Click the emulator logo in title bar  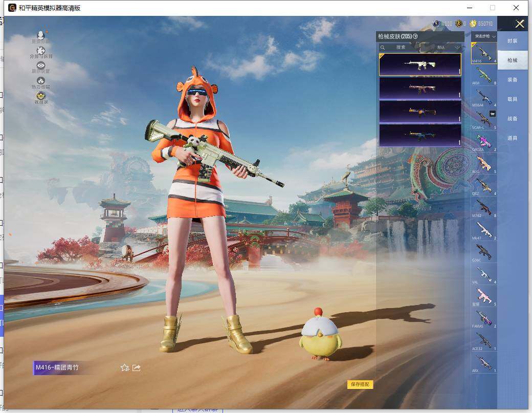(x=12, y=8)
